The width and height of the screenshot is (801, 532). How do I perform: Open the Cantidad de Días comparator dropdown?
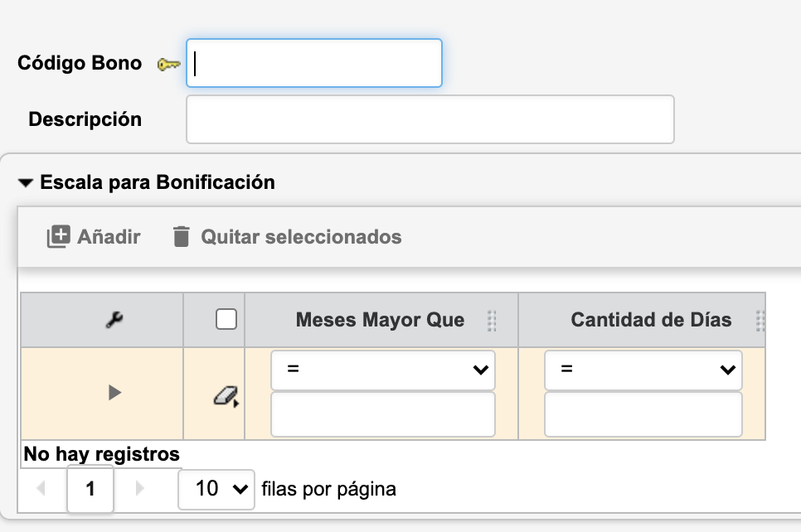point(643,370)
